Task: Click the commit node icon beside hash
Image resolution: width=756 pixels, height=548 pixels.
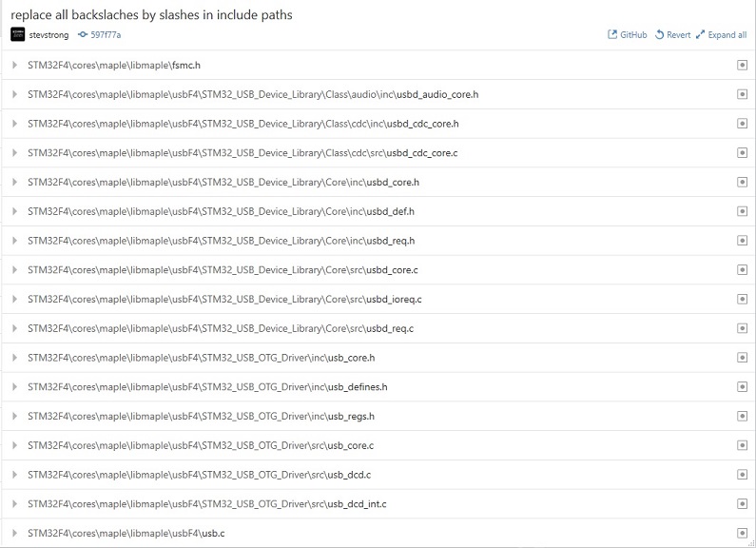Action: pos(83,35)
